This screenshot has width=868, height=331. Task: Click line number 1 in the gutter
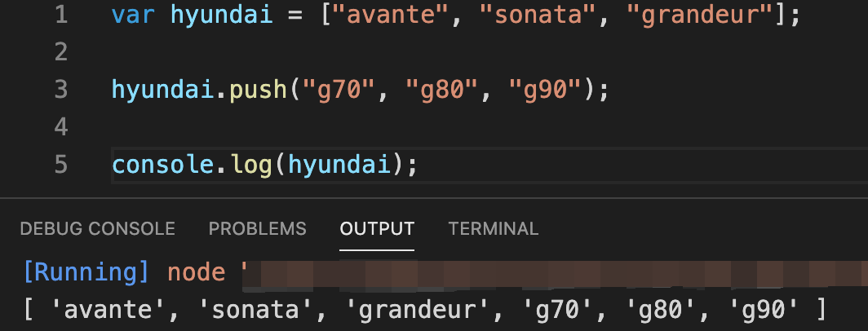tap(61, 15)
